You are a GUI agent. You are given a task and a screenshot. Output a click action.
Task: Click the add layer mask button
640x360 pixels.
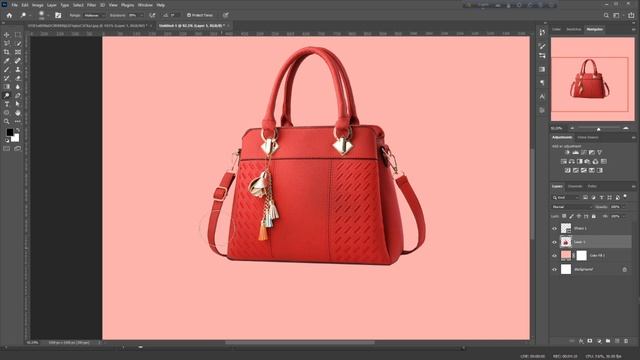tap(589, 341)
